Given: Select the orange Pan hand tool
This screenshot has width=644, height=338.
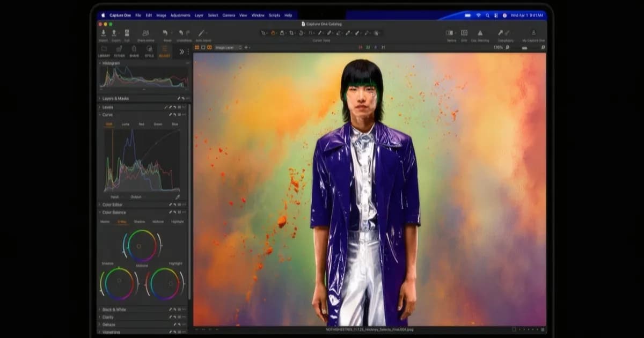Looking at the screenshot, I should click(273, 33).
